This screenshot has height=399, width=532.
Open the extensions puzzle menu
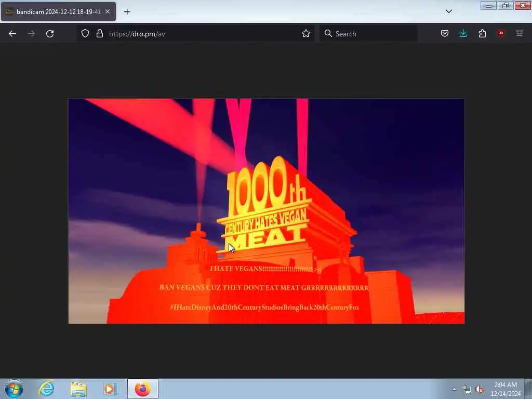482,33
